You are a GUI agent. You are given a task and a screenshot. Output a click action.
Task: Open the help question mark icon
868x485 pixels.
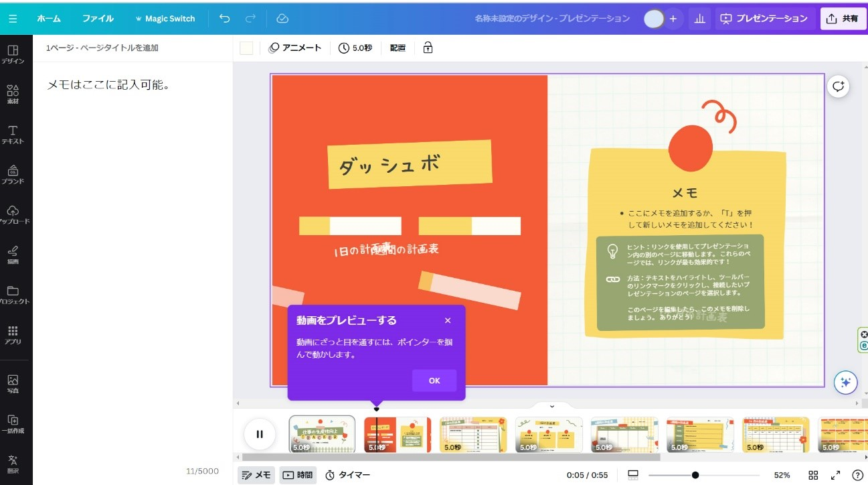click(857, 475)
